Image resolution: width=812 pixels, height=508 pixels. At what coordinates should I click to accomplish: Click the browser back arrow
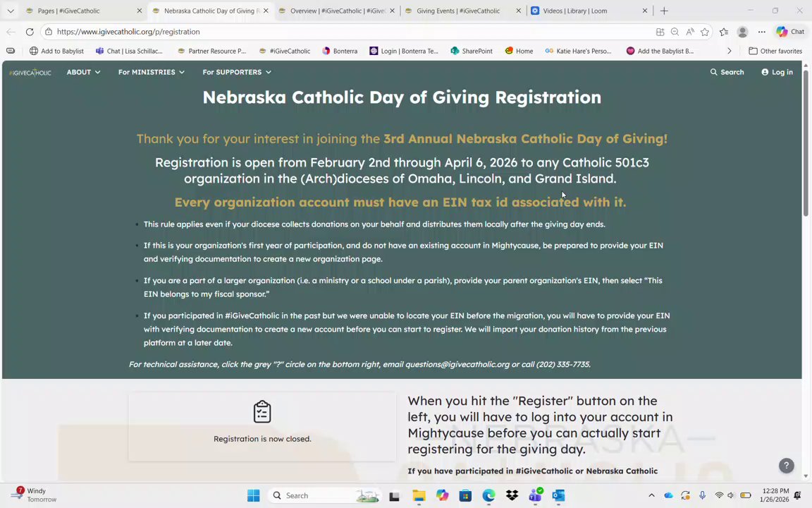pyautogui.click(x=11, y=32)
